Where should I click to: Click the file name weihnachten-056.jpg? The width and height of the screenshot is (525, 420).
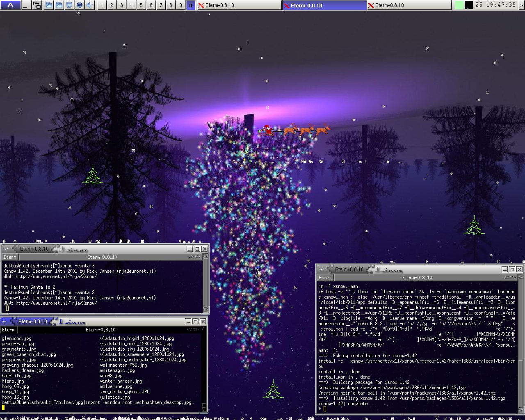(x=123, y=365)
